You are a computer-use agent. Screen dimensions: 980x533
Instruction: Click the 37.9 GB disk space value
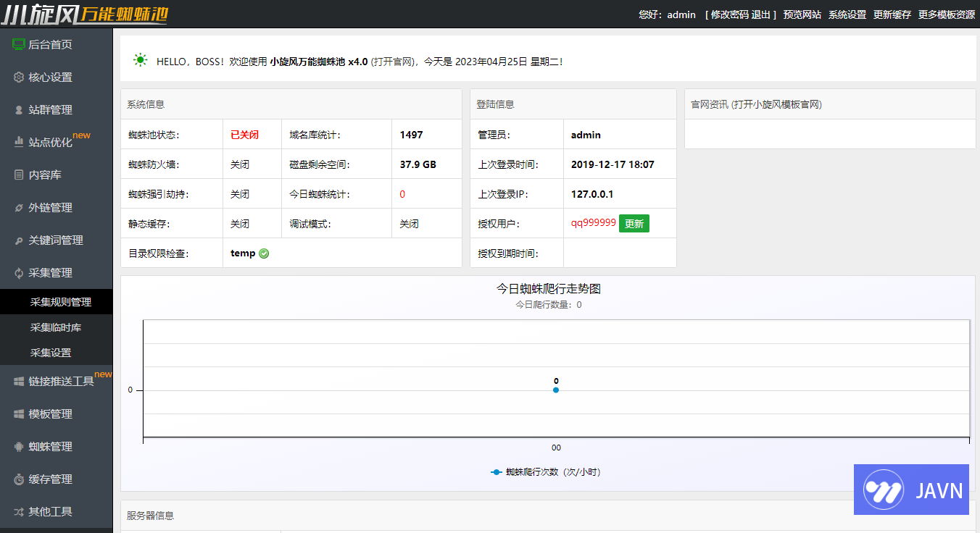418,164
